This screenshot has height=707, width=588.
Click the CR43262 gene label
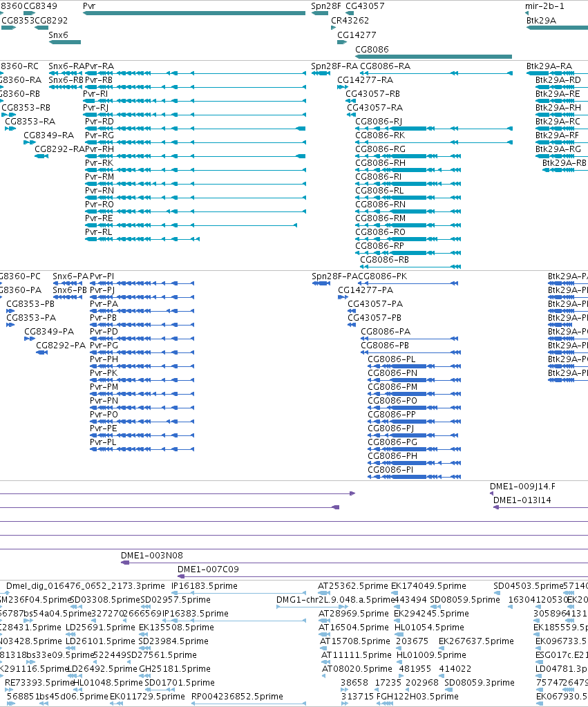(x=350, y=21)
